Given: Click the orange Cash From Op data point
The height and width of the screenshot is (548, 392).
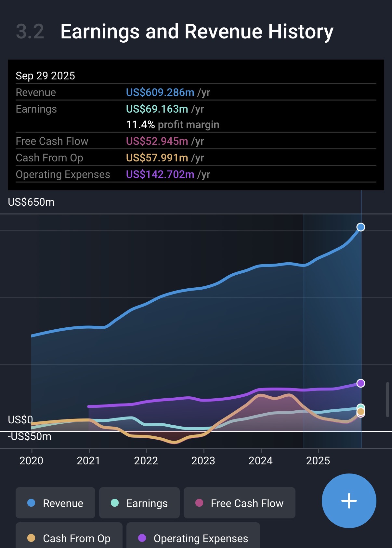Looking at the screenshot, I should 360,412.
